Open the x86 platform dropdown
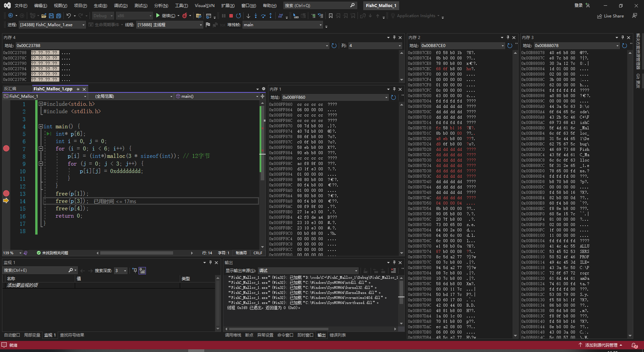This screenshot has width=644, height=352. tap(134, 16)
